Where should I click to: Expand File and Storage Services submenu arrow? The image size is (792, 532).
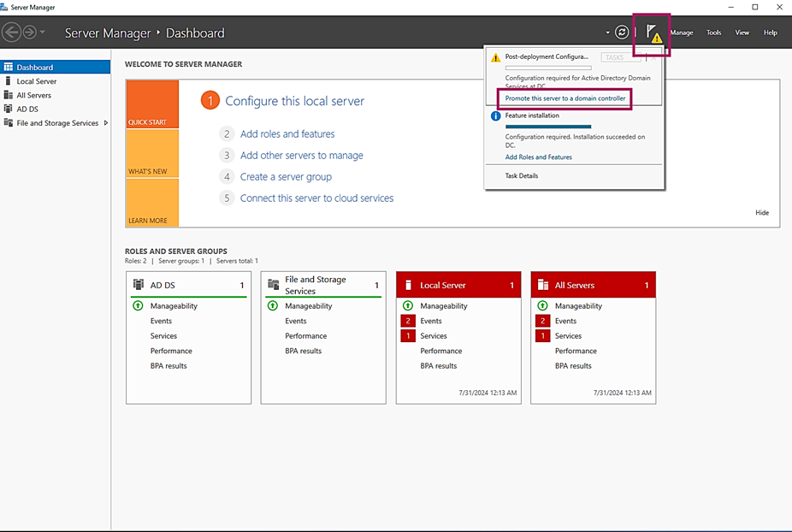[105, 123]
